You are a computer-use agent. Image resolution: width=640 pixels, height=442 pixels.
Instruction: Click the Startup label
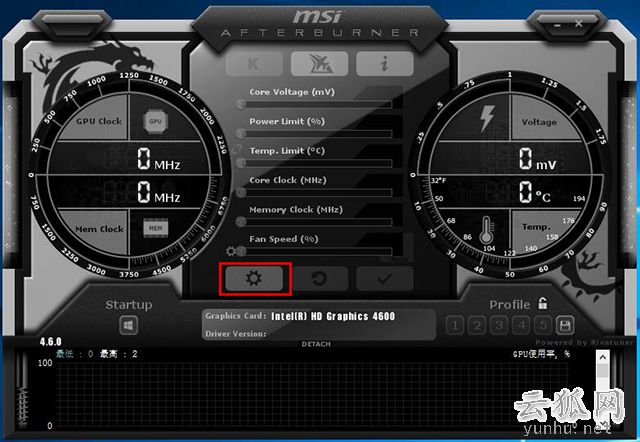[x=129, y=305]
